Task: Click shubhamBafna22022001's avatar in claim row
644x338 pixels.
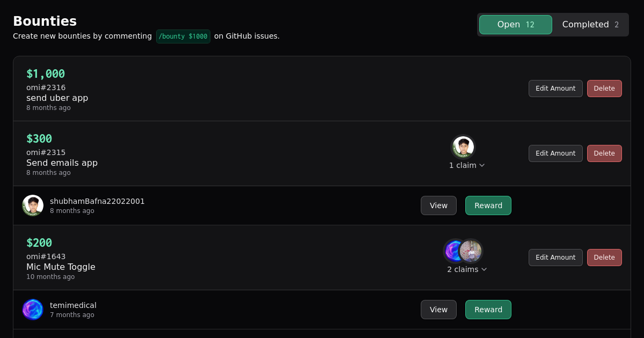Action: [33, 205]
